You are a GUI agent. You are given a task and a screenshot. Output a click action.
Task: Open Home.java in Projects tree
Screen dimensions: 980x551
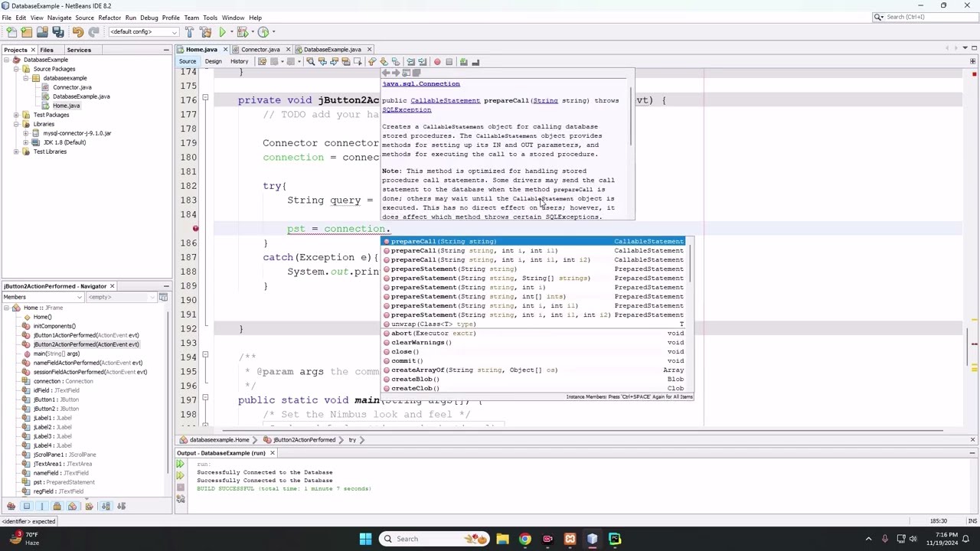[66, 106]
